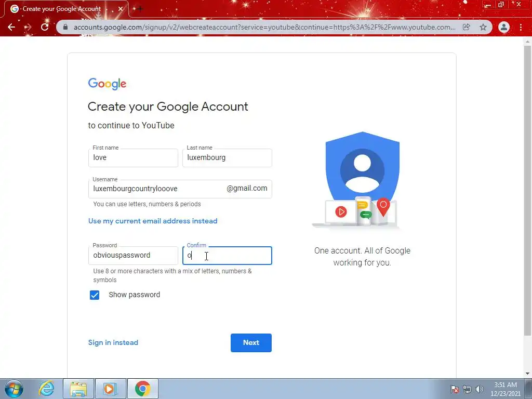
Task: Click the 'Create your Google Account' heading
Action: coord(168,107)
